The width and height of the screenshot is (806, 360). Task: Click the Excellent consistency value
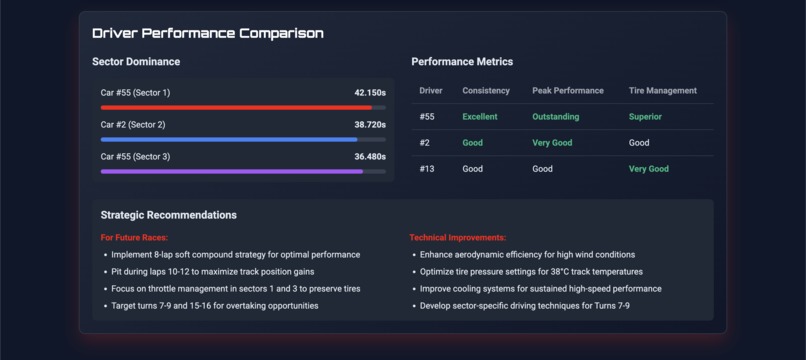(480, 117)
